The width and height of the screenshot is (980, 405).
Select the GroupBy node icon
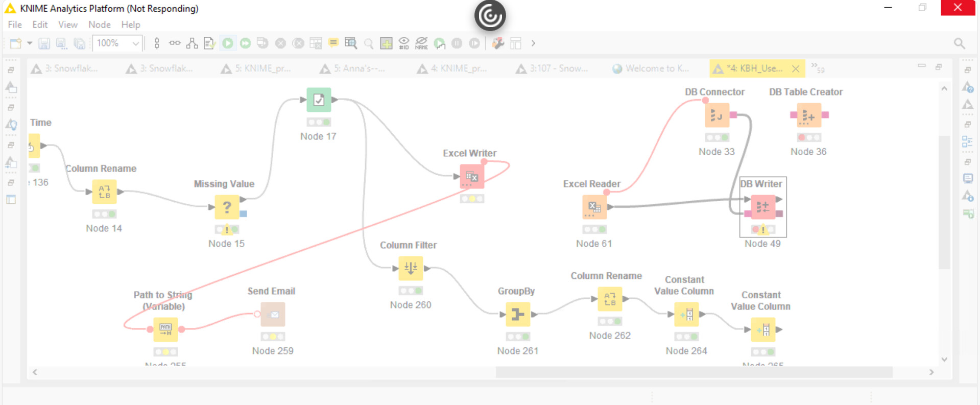[518, 315]
